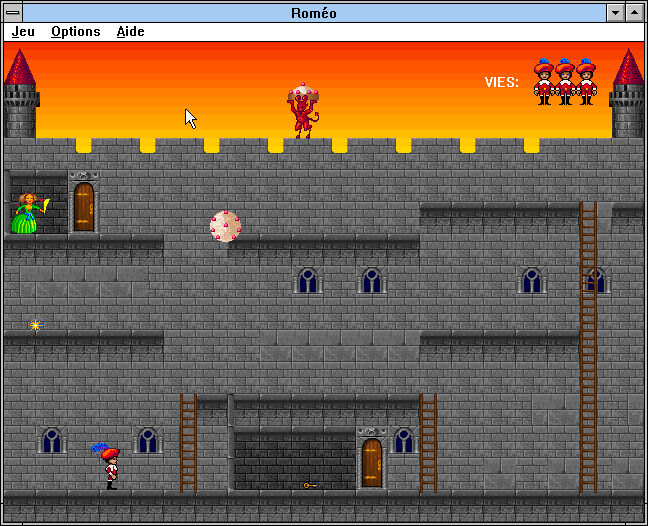648x526 pixels.
Task: Open the Aide menu
Action: pyautogui.click(x=130, y=31)
